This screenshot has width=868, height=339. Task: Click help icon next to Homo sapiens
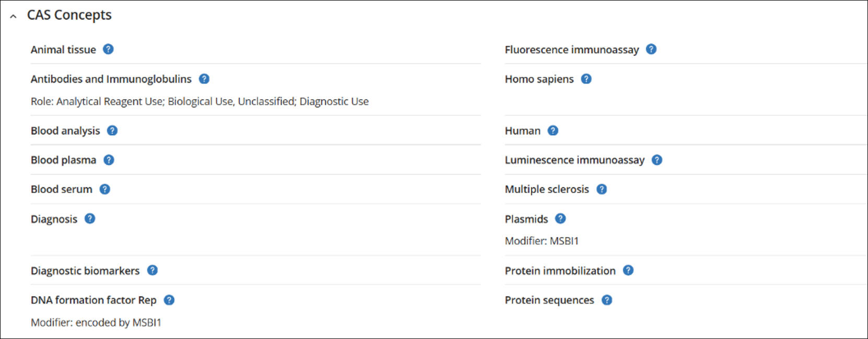click(x=586, y=79)
